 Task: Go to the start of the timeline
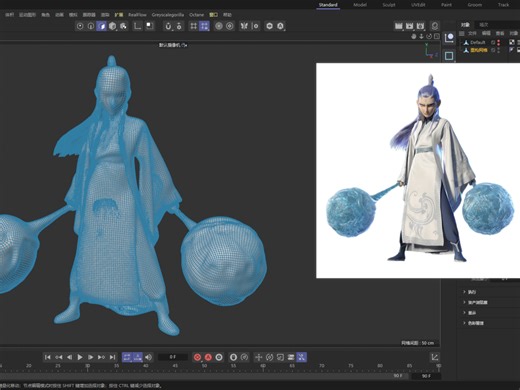tap(48, 357)
